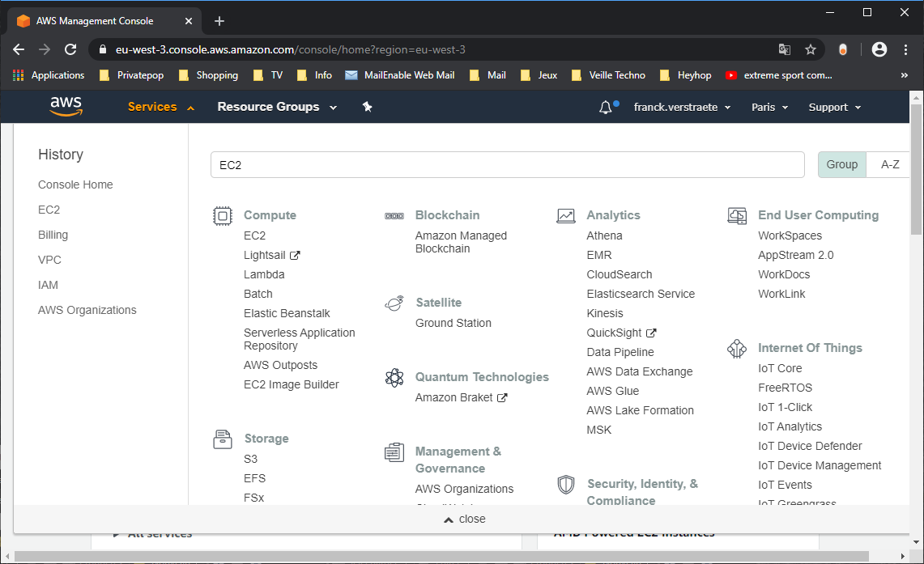This screenshot has height=564, width=924.
Task: Bookmark this page with star icon
Action: [811, 49]
